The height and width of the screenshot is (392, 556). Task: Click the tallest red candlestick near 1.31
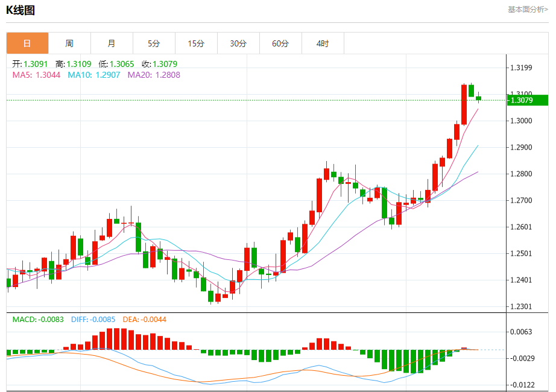(464, 105)
